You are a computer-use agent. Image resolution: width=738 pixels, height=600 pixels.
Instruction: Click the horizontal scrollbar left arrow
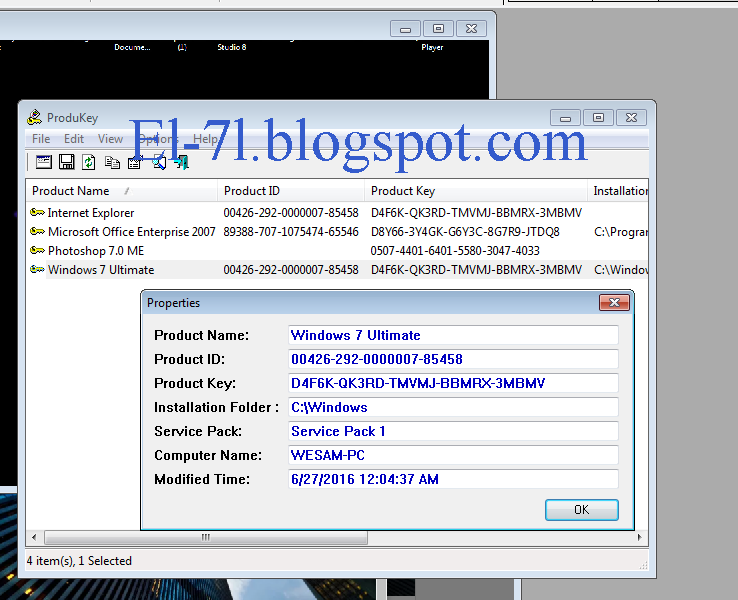[34, 537]
